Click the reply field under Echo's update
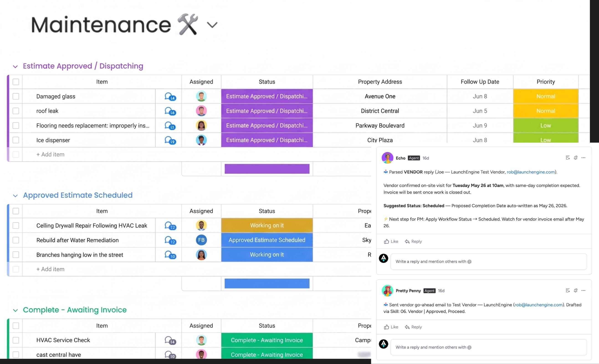 (489, 262)
